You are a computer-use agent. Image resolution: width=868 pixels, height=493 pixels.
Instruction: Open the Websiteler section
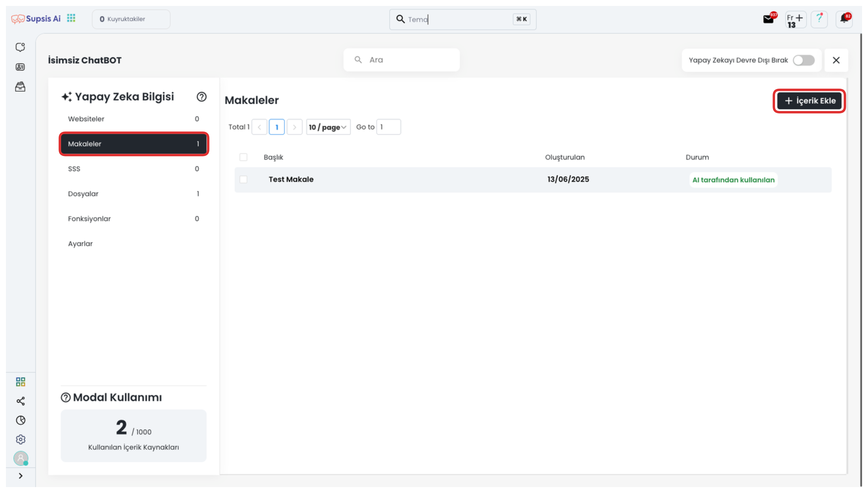click(x=134, y=119)
